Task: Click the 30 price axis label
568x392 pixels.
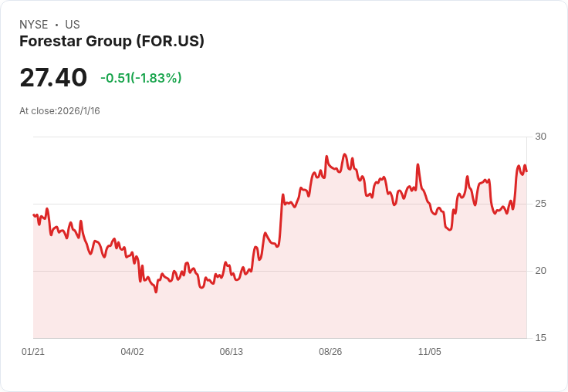Action: point(540,137)
